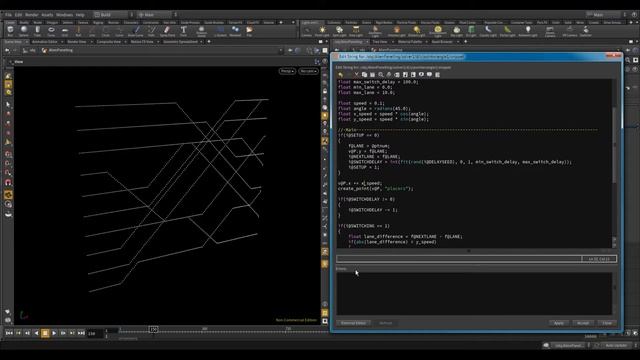Click the Close button at editor bottom
The width and height of the screenshot is (640, 360).
click(x=607, y=323)
